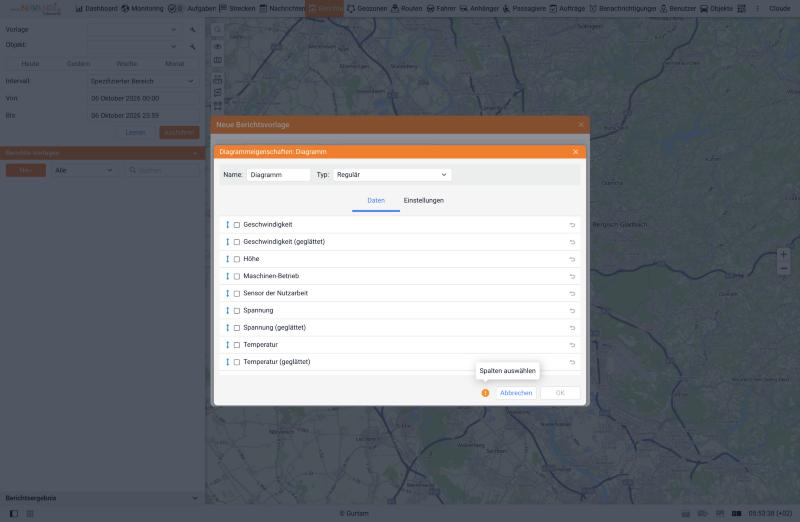Select the Monat quick interval

pyautogui.click(x=174, y=64)
